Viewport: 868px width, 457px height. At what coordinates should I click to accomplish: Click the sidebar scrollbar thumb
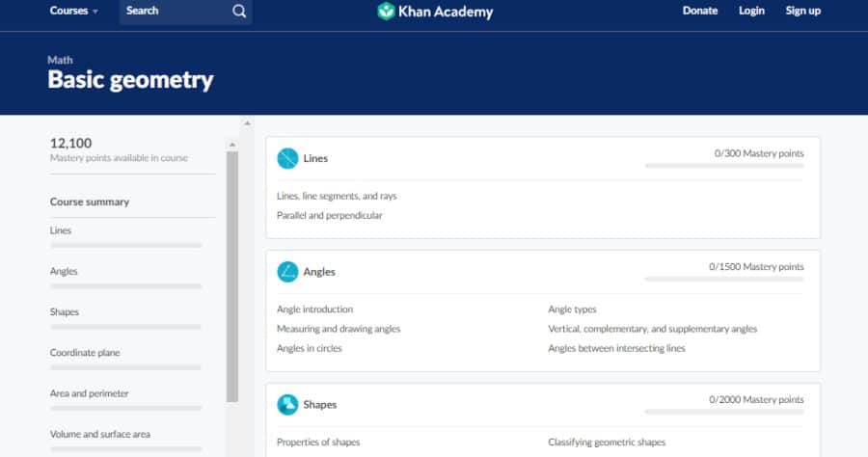tap(232, 277)
